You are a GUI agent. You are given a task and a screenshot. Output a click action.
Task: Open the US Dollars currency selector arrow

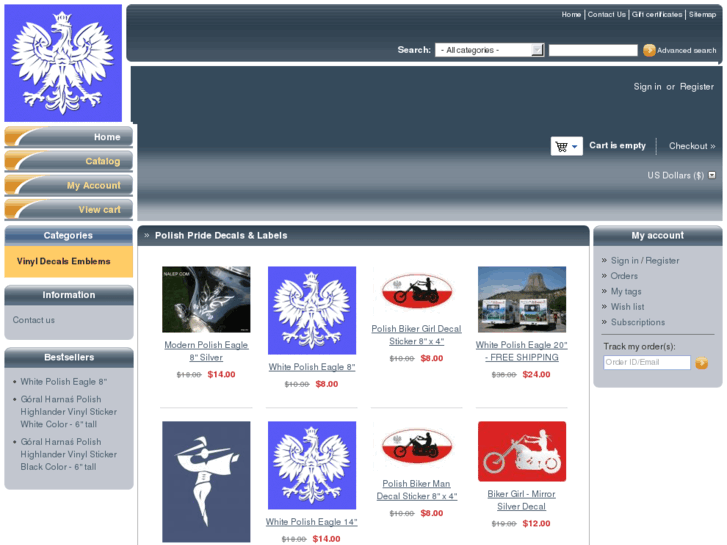tap(712, 175)
